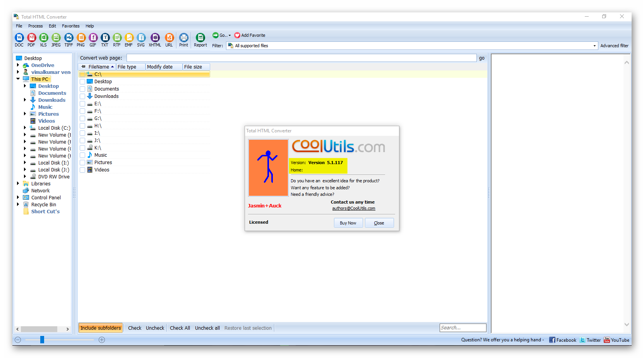Open the Process menu

35,26
